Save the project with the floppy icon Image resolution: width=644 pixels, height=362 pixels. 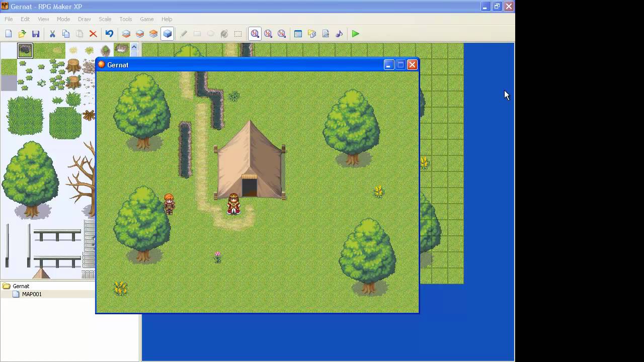36,34
